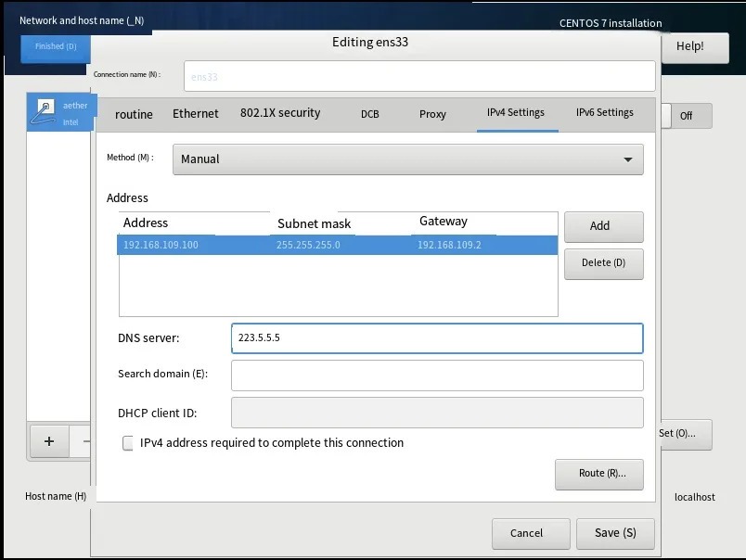746x560 pixels.
Task: Switch to the IPv6 Settings tab
Action: [604, 113]
